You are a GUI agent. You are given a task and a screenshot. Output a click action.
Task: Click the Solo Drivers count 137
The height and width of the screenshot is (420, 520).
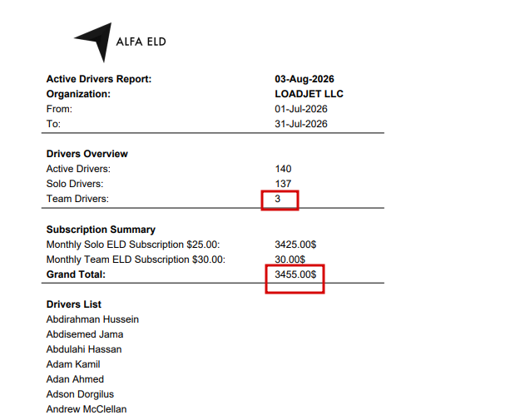[x=283, y=184]
